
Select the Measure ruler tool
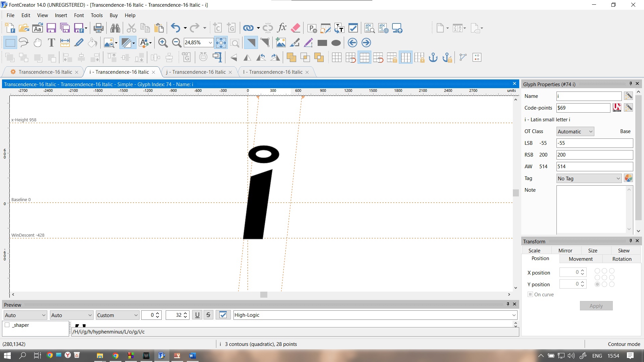[x=65, y=43]
